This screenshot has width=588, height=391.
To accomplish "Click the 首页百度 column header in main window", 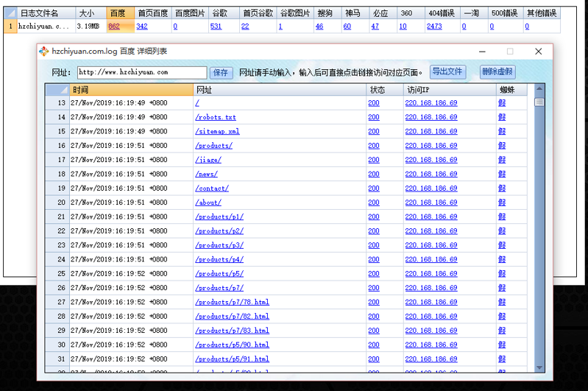I will [x=153, y=13].
